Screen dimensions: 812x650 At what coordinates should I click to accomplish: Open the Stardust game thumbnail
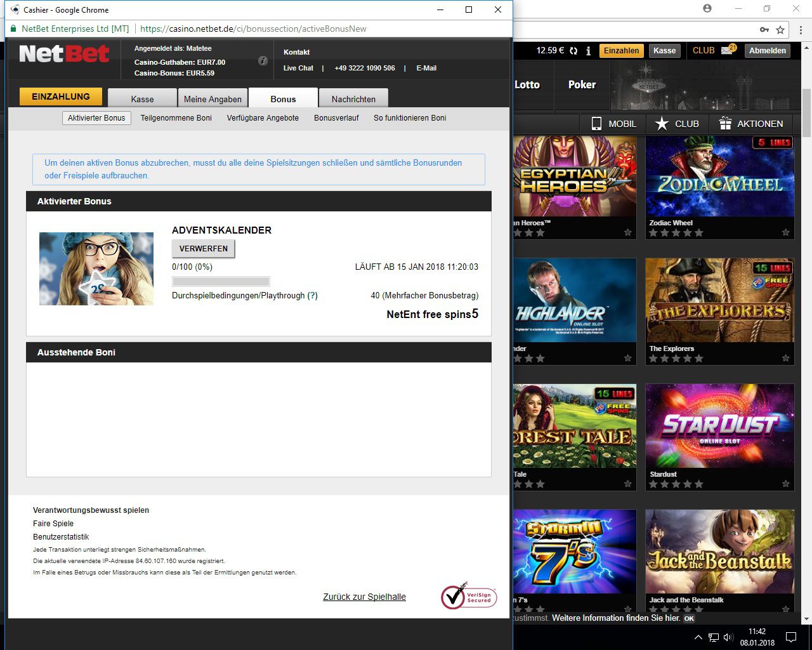pyautogui.click(x=720, y=426)
